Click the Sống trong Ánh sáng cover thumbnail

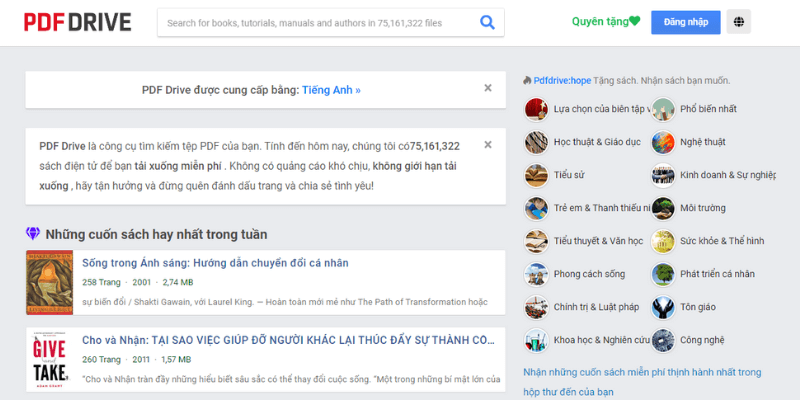click(x=49, y=282)
